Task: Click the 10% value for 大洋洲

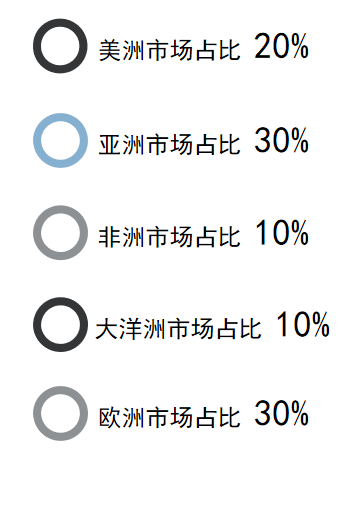Action: coord(303,324)
